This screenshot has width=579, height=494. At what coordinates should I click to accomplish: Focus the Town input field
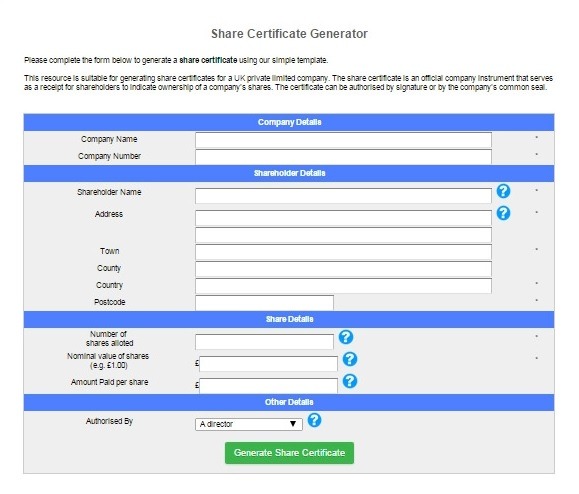(x=343, y=252)
